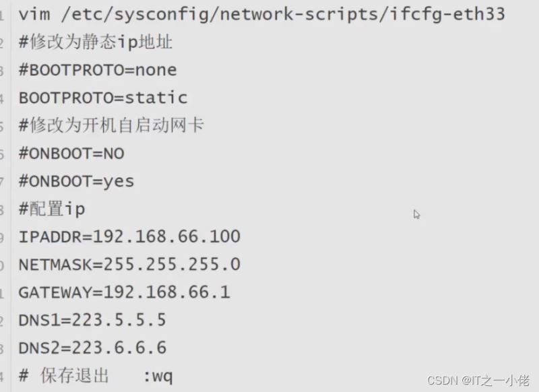Screen dimensions: 539x392
Task: Click the word 'NETMASK' key name
Action: point(55,264)
